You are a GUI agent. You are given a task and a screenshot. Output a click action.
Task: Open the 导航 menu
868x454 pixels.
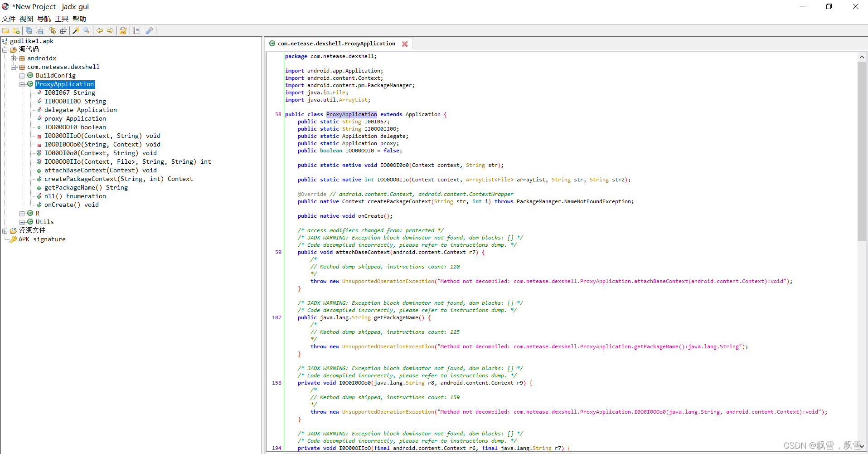[x=44, y=19]
